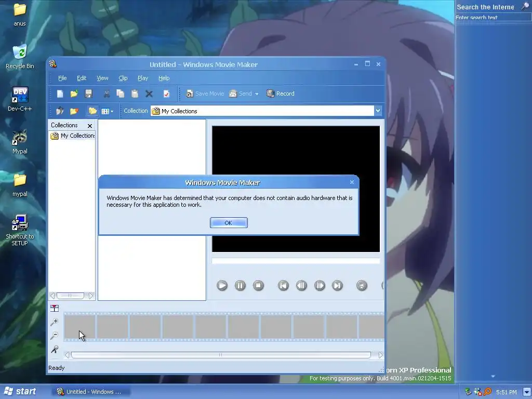
Task: Click the Save Project floppy icon
Action: pyautogui.click(x=88, y=94)
